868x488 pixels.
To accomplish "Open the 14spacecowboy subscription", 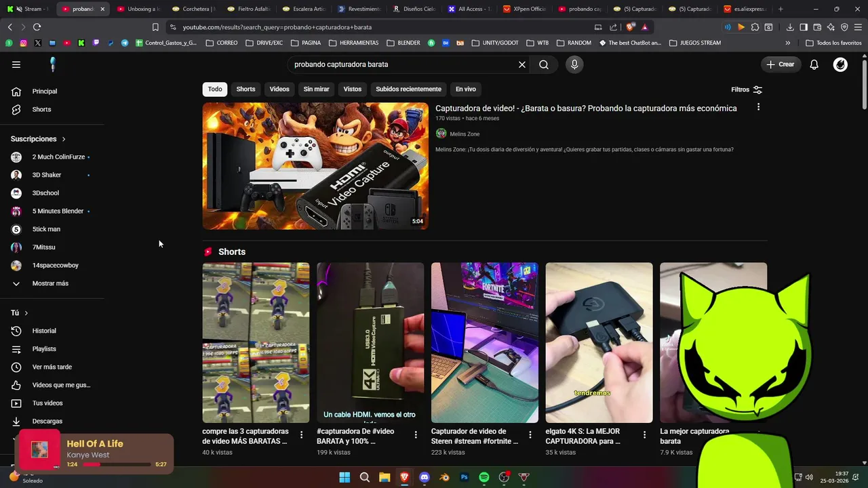I will pos(55,266).
